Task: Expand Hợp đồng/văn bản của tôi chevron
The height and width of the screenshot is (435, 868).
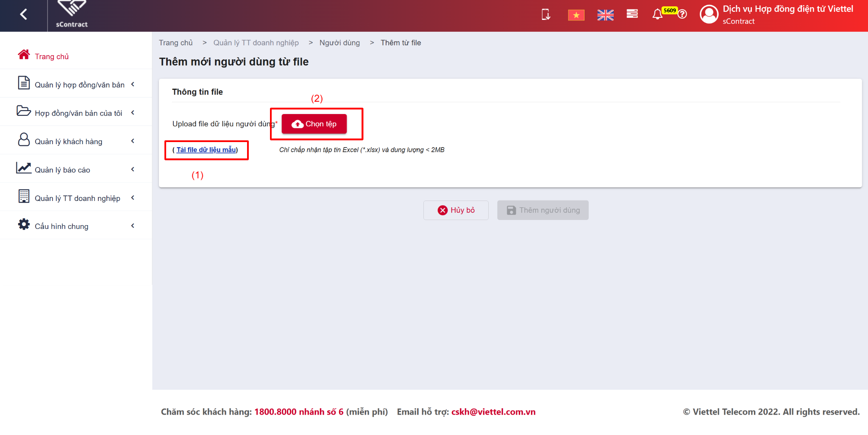Action: click(x=133, y=113)
